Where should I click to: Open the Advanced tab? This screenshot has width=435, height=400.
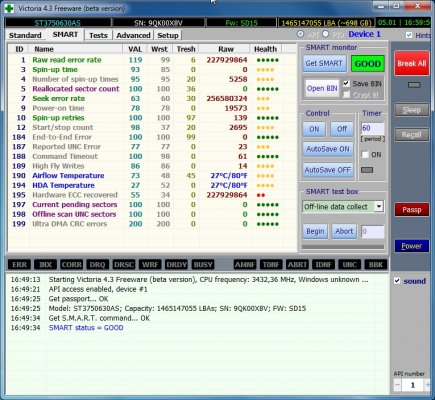click(133, 35)
